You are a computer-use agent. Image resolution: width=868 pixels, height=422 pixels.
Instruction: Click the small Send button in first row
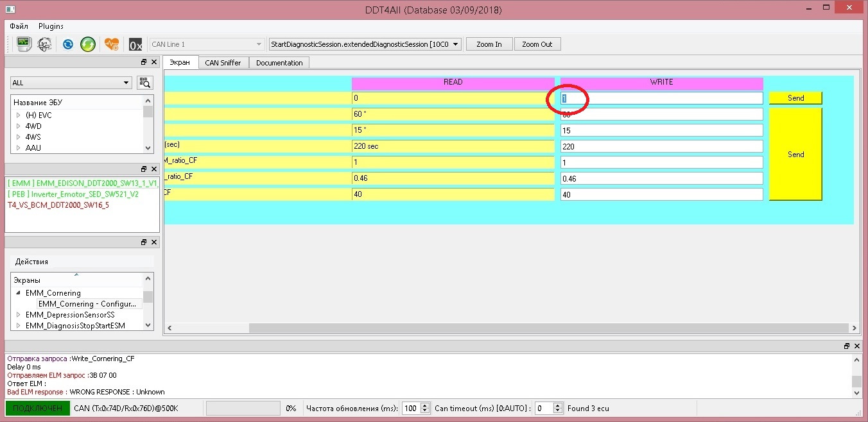pyautogui.click(x=795, y=98)
